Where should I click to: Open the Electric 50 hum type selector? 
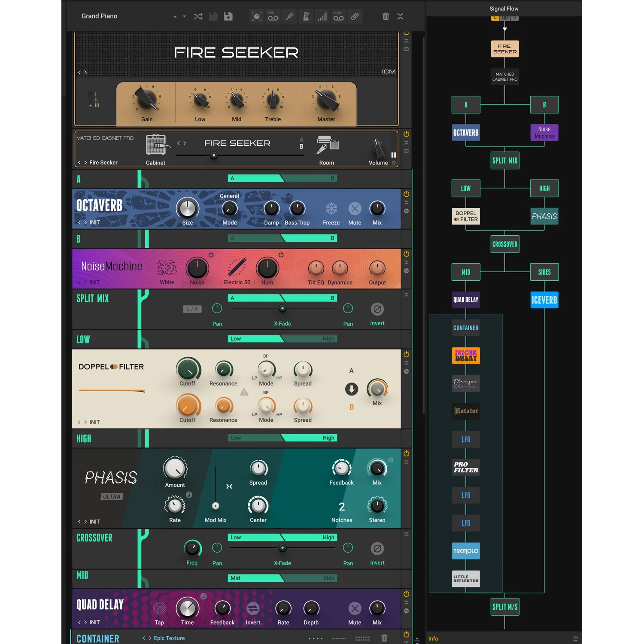tap(237, 283)
